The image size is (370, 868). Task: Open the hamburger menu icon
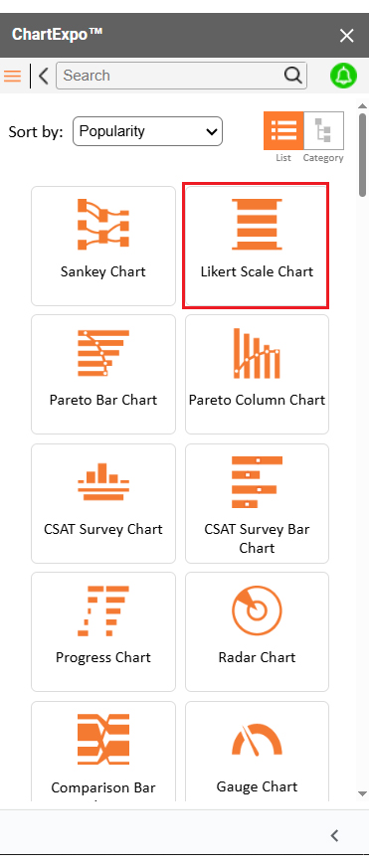coord(12,76)
